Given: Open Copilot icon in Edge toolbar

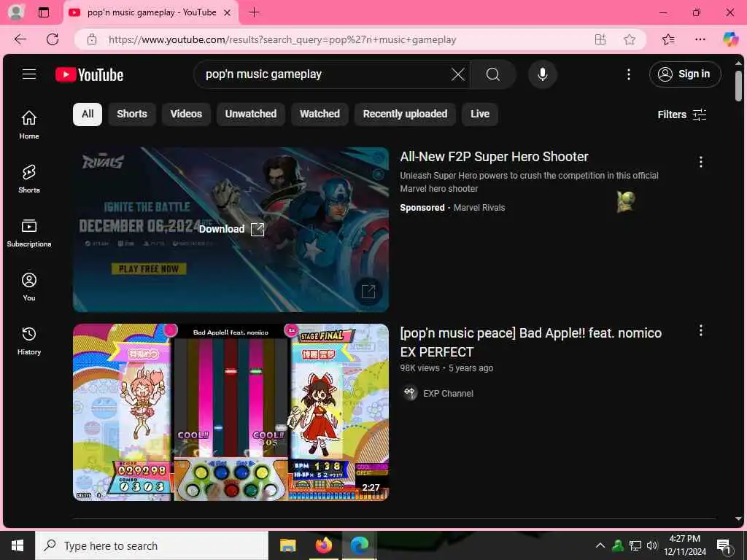Looking at the screenshot, I should pos(730,39).
